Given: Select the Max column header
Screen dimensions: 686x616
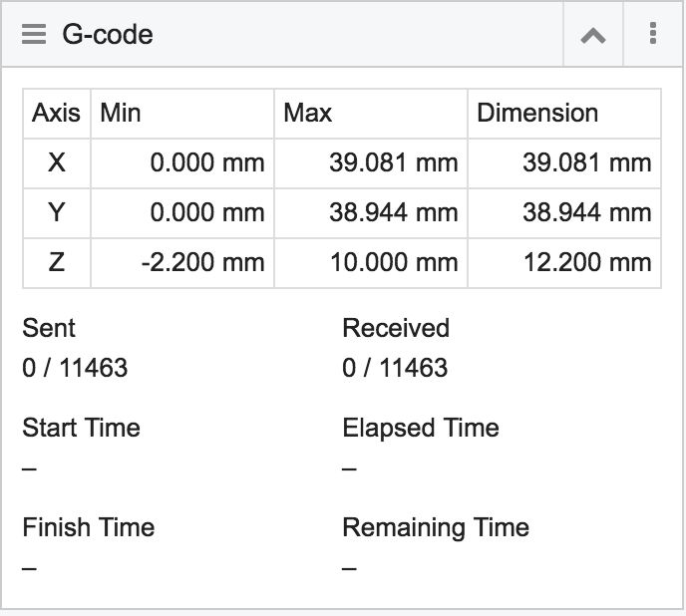Looking at the screenshot, I should (x=307, y=113).
